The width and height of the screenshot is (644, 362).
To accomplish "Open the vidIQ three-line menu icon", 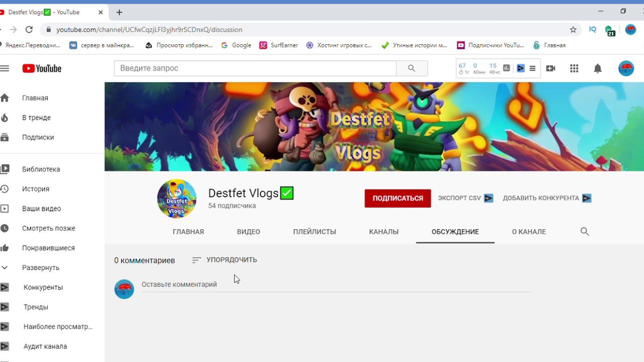I will click(x=532, y=68).
